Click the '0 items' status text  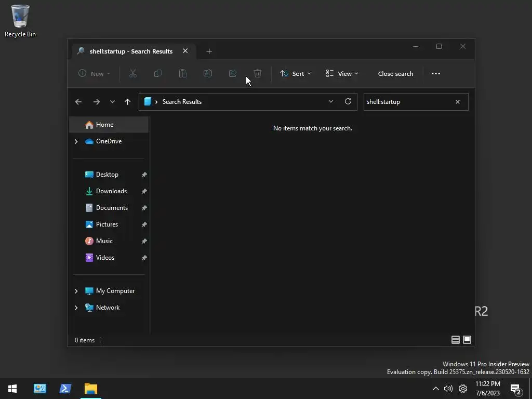coord(85,340)
